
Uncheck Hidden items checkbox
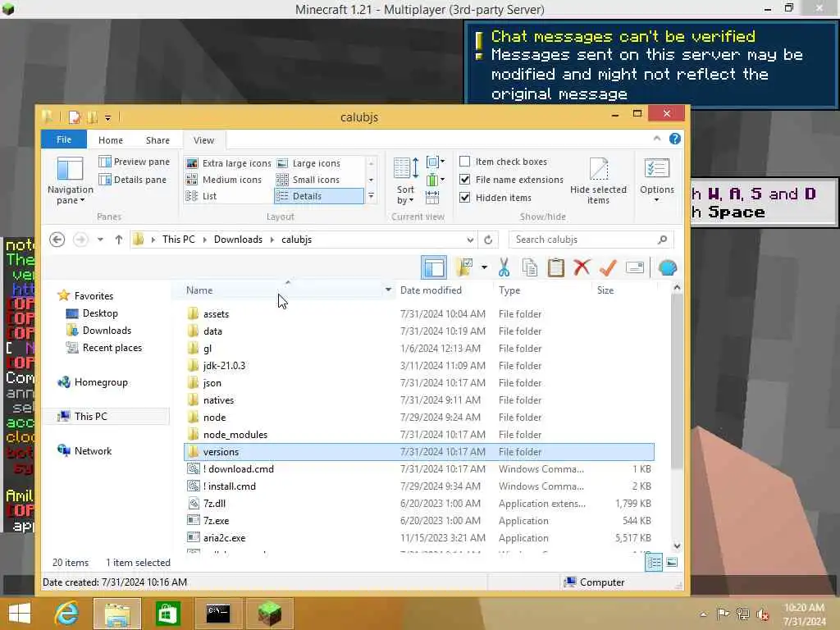(x=465, y=198)
